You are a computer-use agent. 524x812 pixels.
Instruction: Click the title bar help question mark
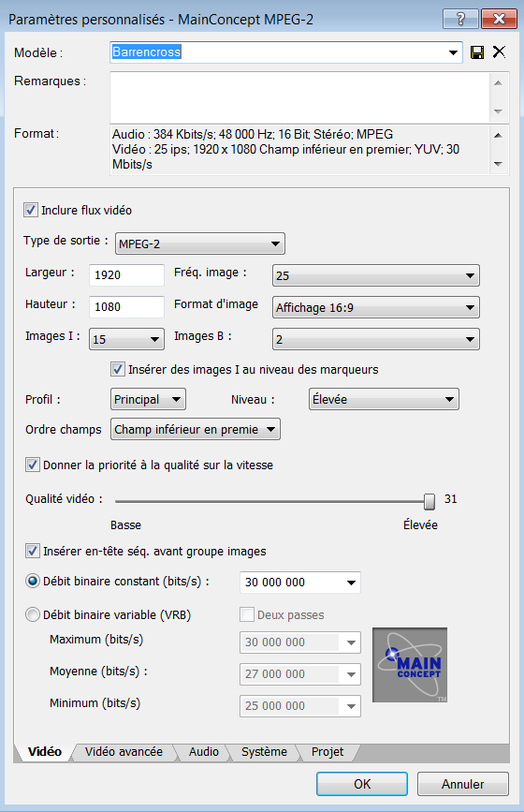pyautogui.click(x=460, y=19)
